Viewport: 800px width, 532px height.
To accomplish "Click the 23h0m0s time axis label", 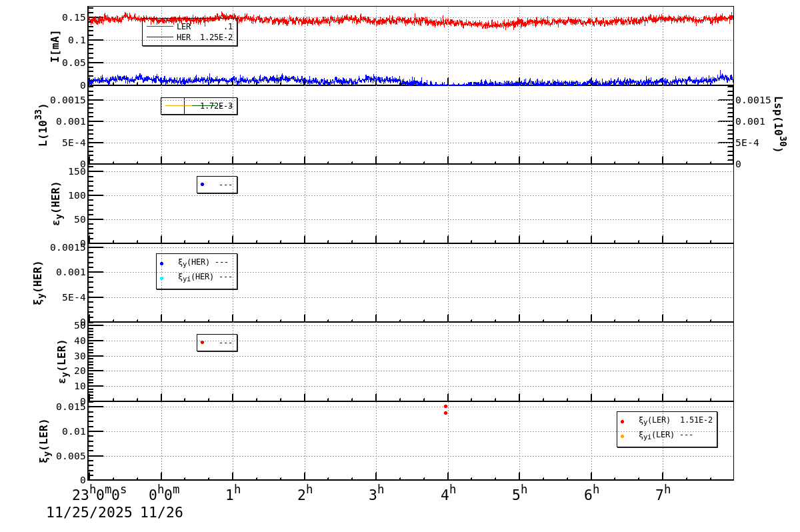I will point(99,494).
